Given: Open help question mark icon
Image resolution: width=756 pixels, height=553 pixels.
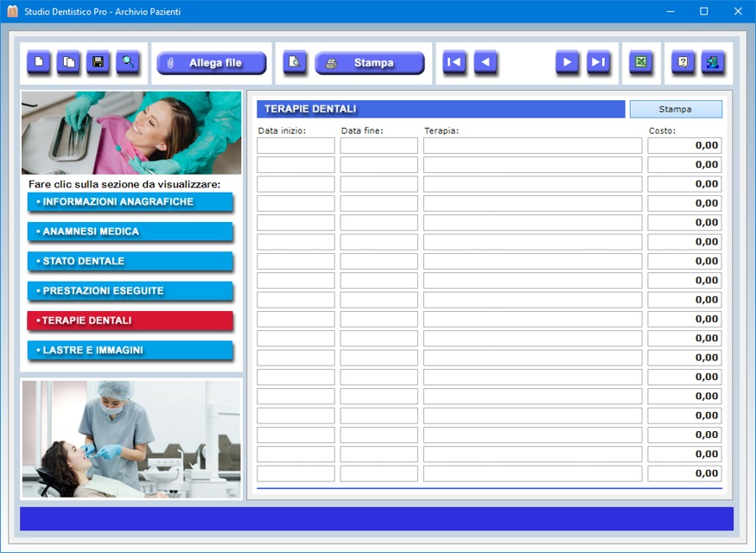Looking at the screenshot, I should [683, 62].
